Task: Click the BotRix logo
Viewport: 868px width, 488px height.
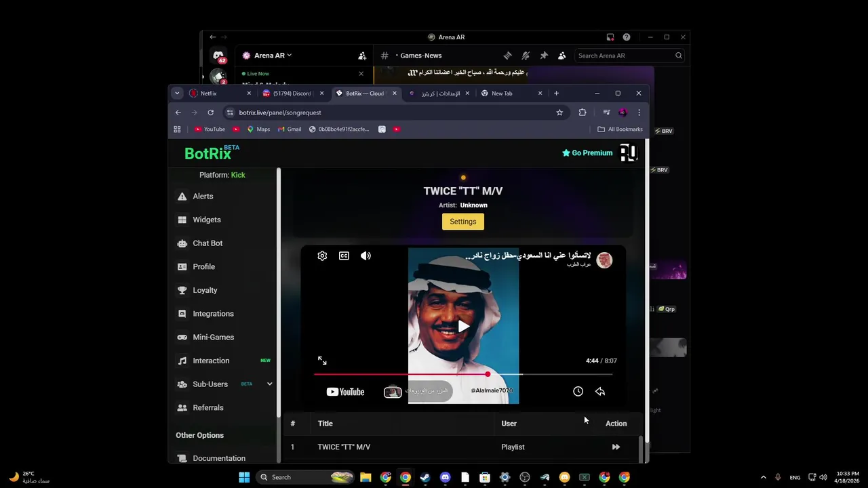Action: pyautogui.click(x=211, y=152)
